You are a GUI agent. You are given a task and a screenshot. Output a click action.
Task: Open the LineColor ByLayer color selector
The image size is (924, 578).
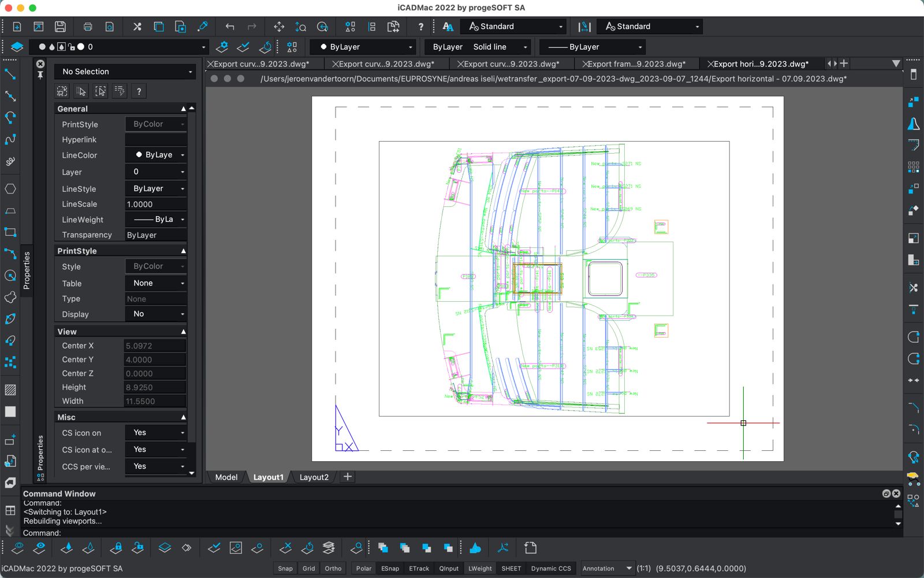pyautogui.click(x=156, y=155)
